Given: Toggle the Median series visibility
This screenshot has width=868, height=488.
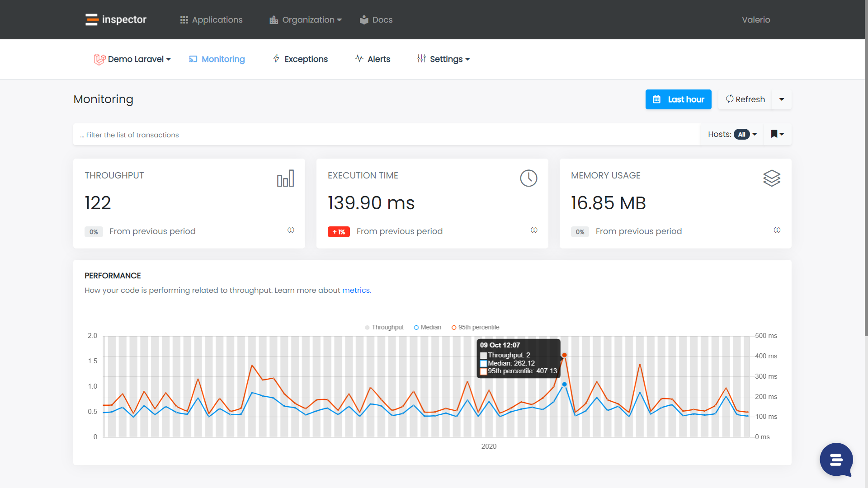Looking at the screenshot, I should pos(427,327).
